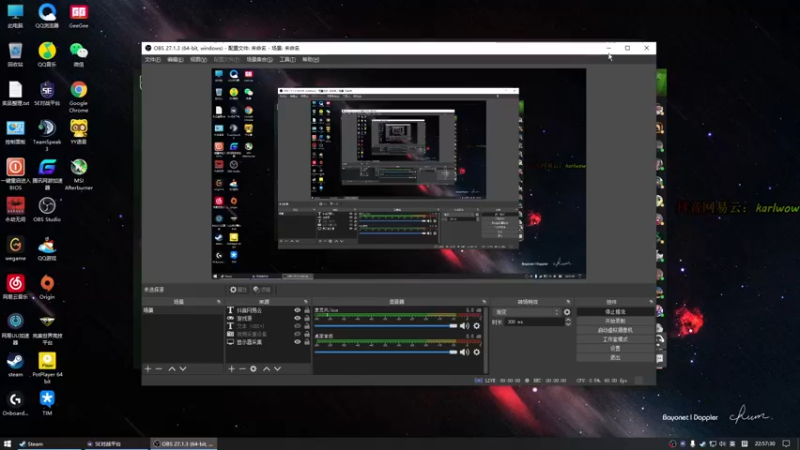Screen dimensions: 800x450
Task: Decrease transition duration with down arrow
Action: (x=568, y=324)
